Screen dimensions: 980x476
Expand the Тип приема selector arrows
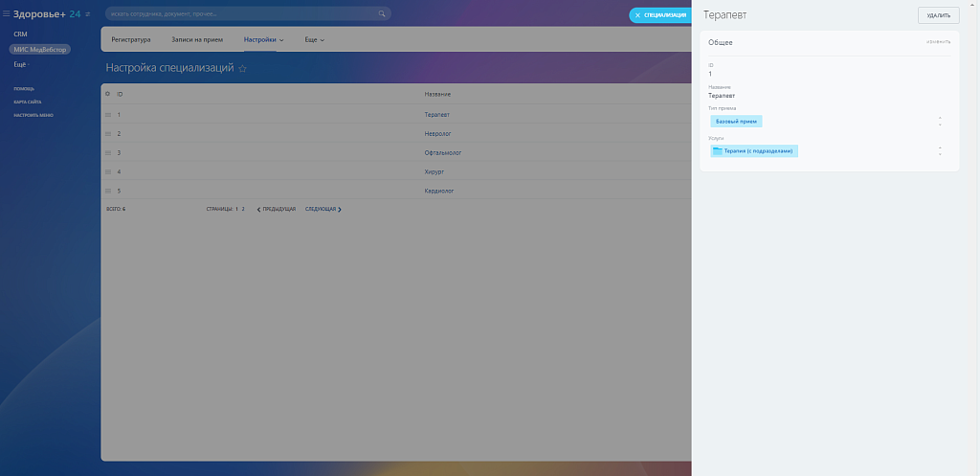[x=940, y=122]
